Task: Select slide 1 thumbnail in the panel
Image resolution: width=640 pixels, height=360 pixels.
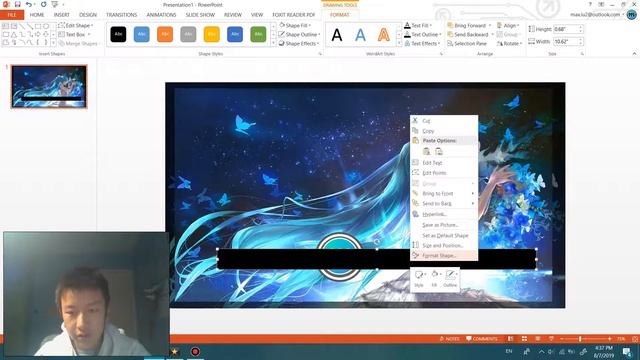Action: (49, 87)
